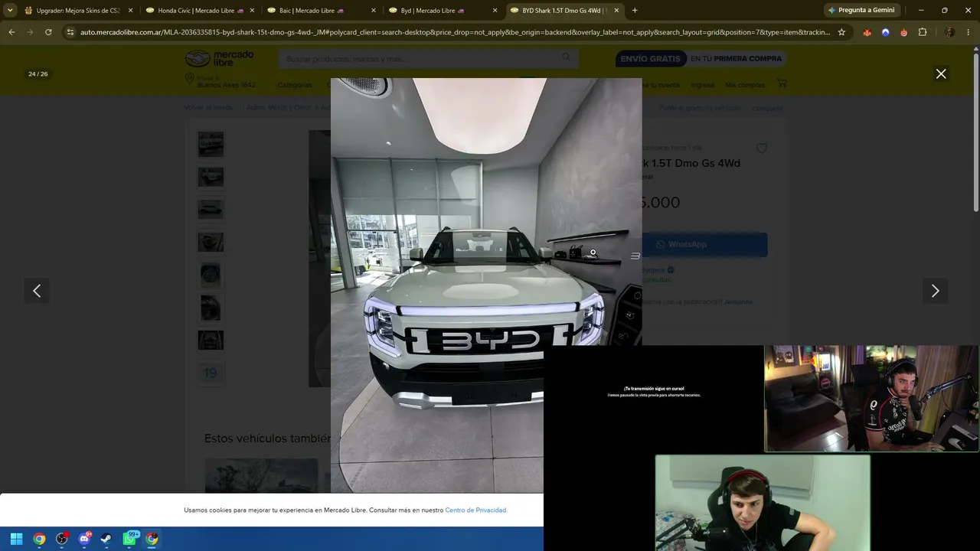Open Discord from the taskbar

pyautogui.click(x=84, y=539)
